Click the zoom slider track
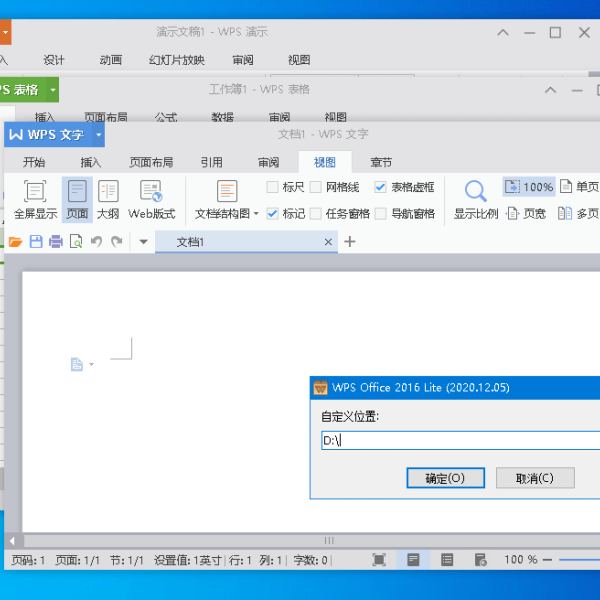The width and height of the screenshot is (600, 600). 579,560
